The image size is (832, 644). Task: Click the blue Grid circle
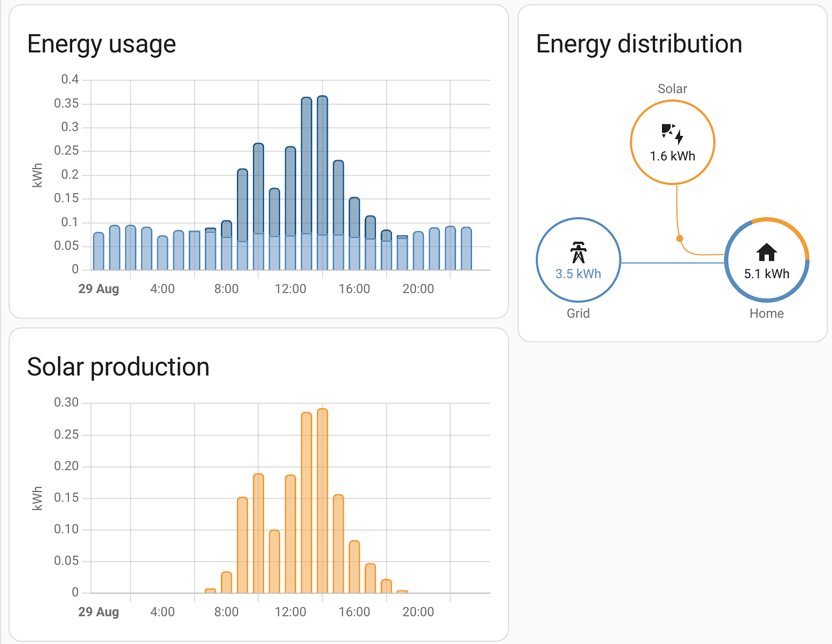click(578, 260)
